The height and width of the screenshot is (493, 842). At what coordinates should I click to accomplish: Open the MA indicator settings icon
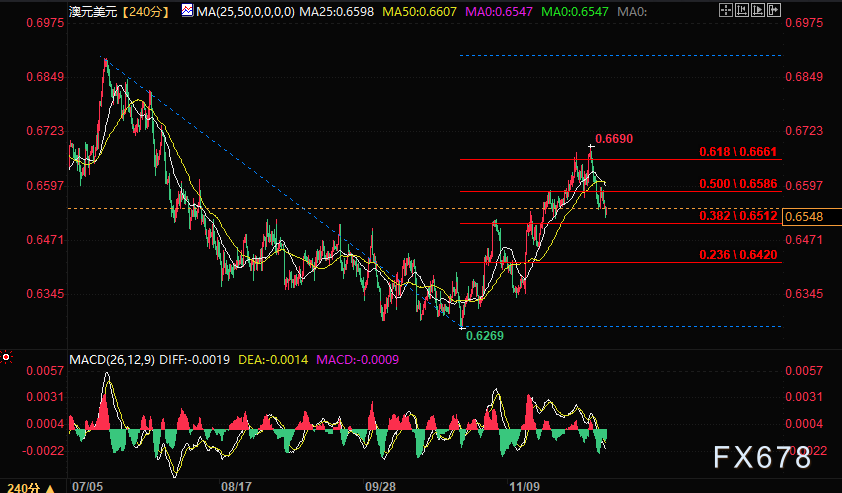click(x=187, y=10)
